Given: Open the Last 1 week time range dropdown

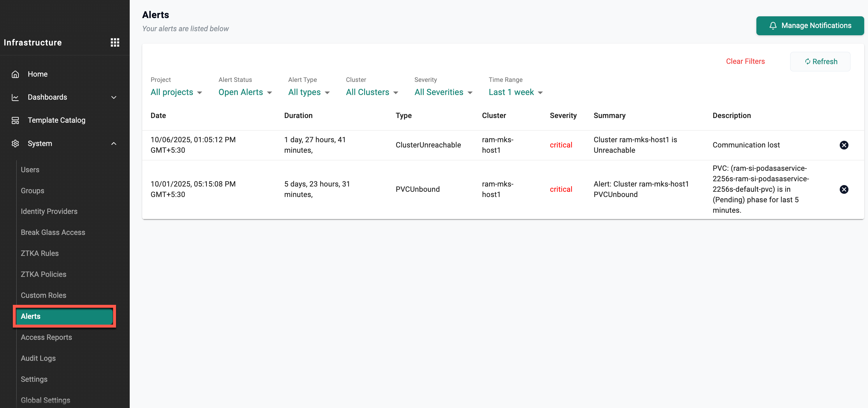Looking at the screenshot, I should click(x=515, y=92).
